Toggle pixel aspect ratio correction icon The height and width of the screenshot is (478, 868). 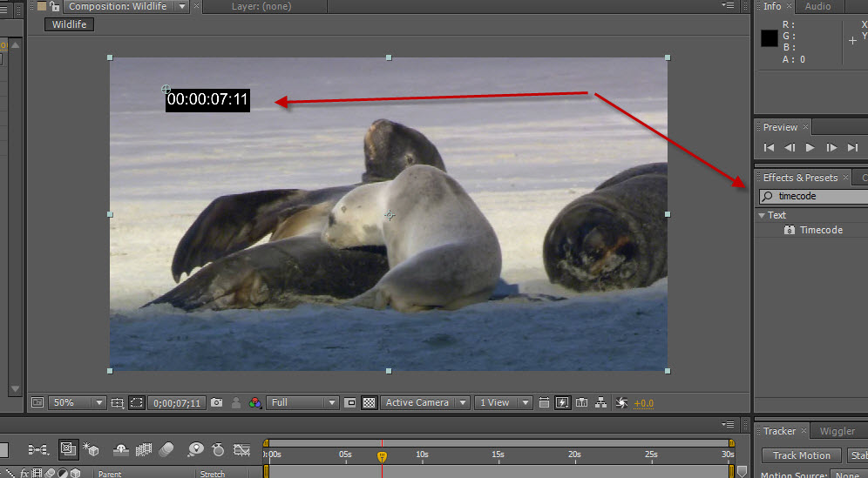(544, 403)
